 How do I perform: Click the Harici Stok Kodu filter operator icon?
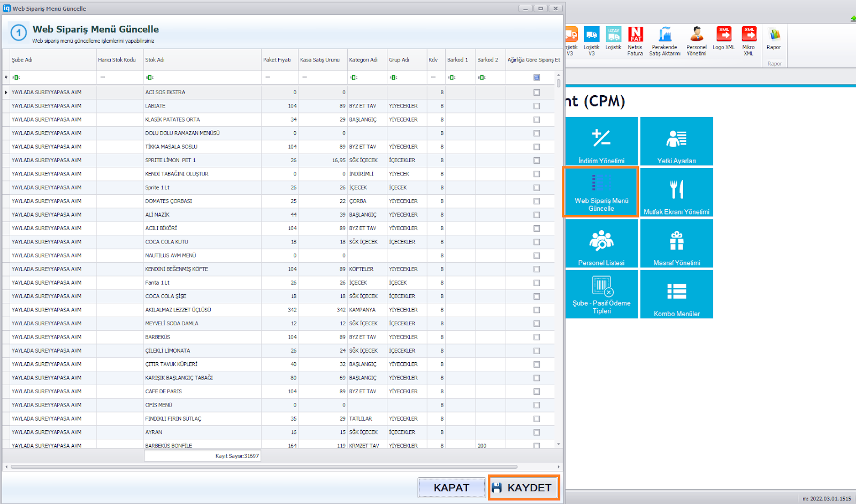[x=103, y=78]
